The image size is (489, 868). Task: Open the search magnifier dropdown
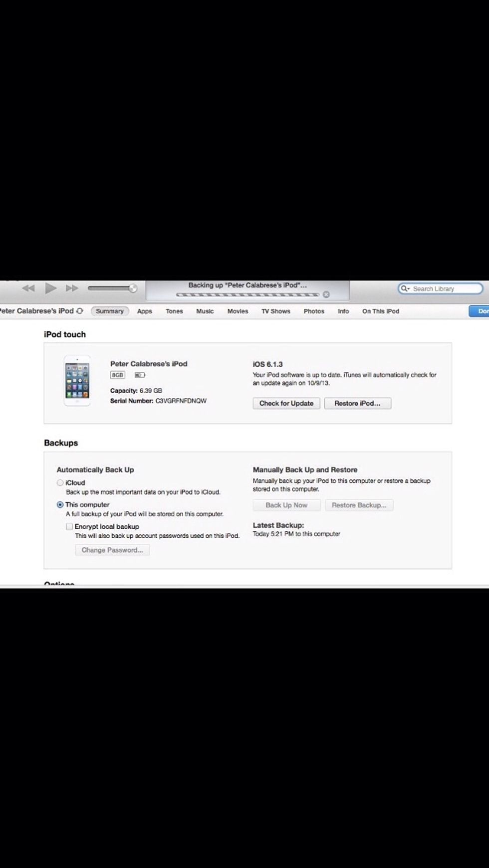click(405, 289)
